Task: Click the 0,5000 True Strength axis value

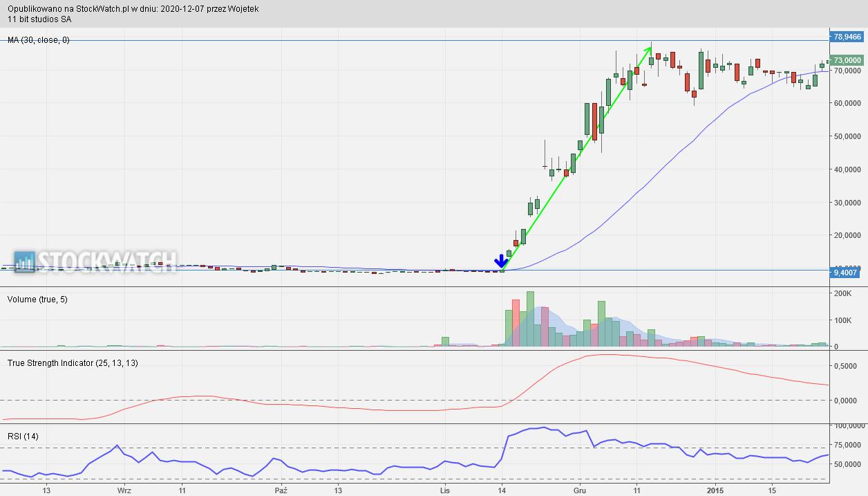Action: pyautogui.click(x=846, y=367)
